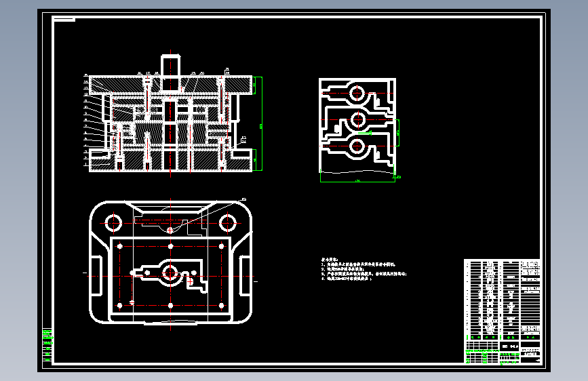This screenshot has width=588, height=381.
Task: Select the lower die plan view
Action: click(x=171, y=263)
